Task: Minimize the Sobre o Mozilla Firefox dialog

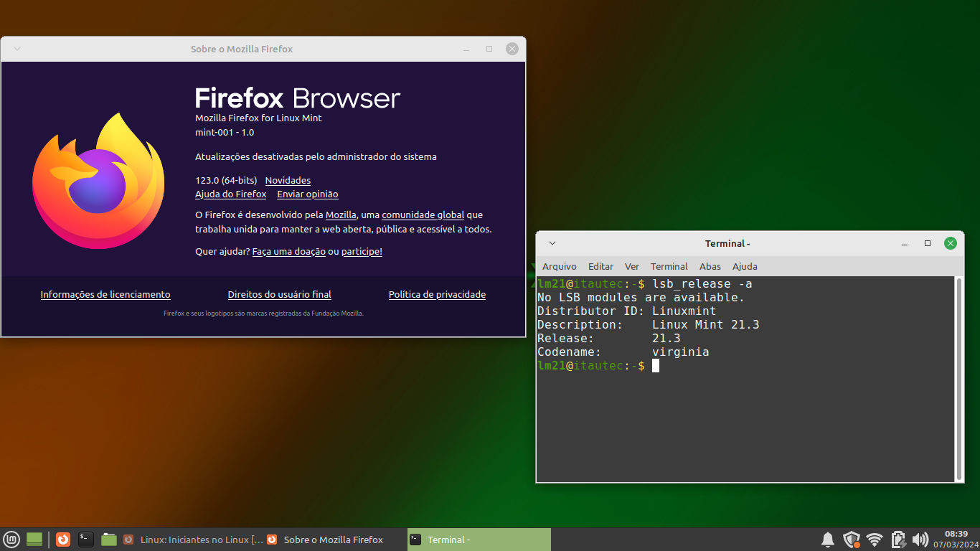Action: point(467,49)
